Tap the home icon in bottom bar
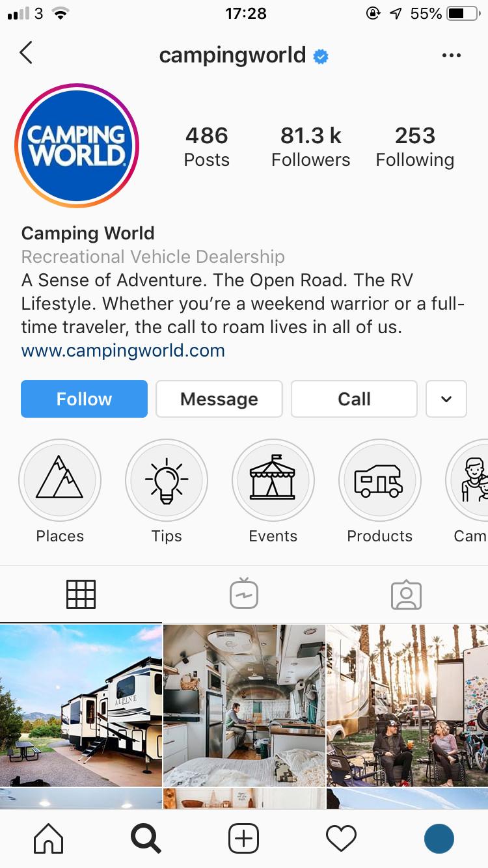Viewport: 488px width, 868px height. pos(49,839)
